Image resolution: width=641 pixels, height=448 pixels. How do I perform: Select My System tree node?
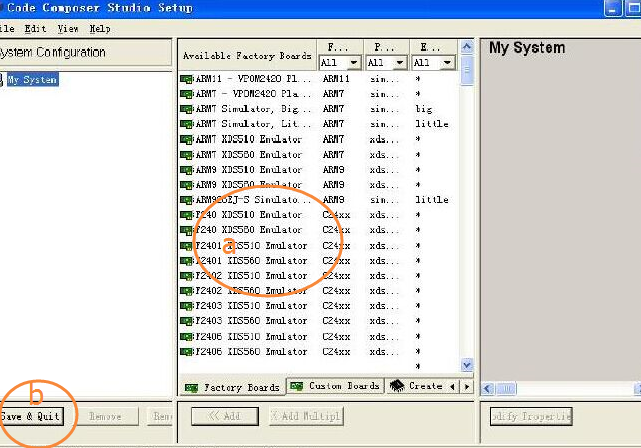[x=32, y=79]
